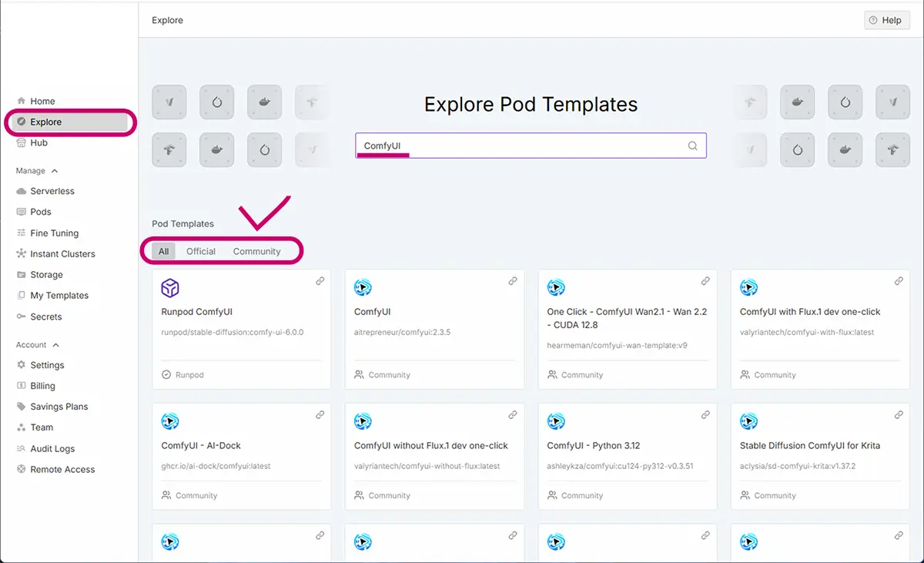Copy link for aitrepreneur ComfyUI card
The width and height of the screenshot is (924, 563).
(513, 281)
